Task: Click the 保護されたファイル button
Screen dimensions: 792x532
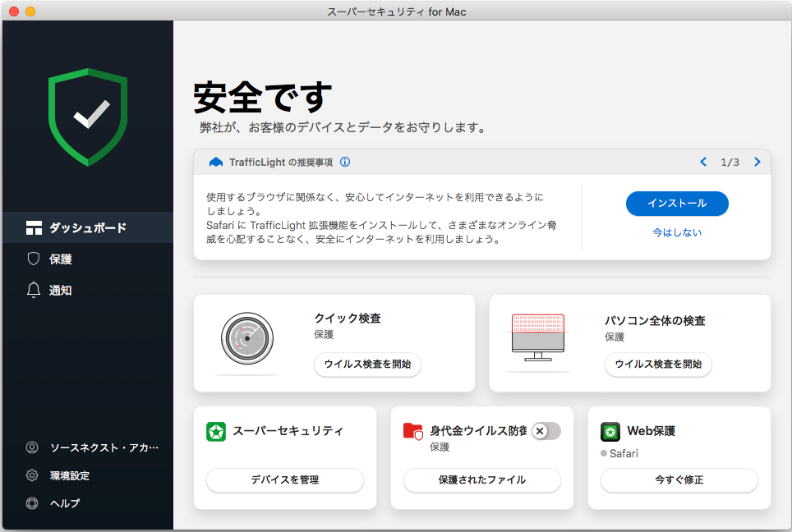Action: click(482, 480)
